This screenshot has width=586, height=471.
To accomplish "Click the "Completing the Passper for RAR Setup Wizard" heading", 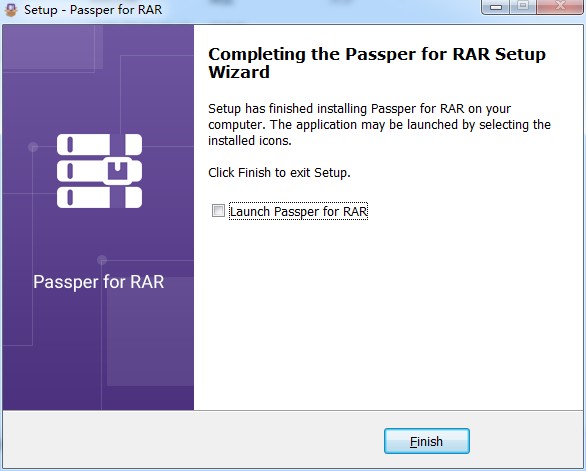I will pyautogui.click(x=377, y=63).
